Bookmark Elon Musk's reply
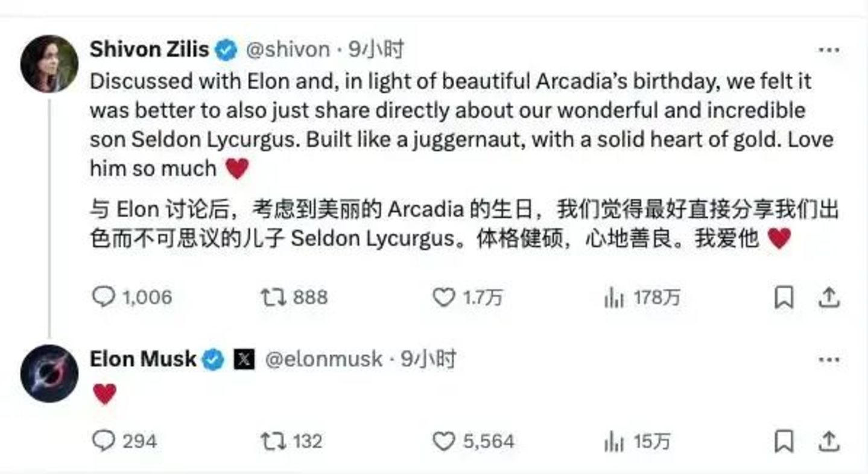868x474 pixels. pos(784,441)
